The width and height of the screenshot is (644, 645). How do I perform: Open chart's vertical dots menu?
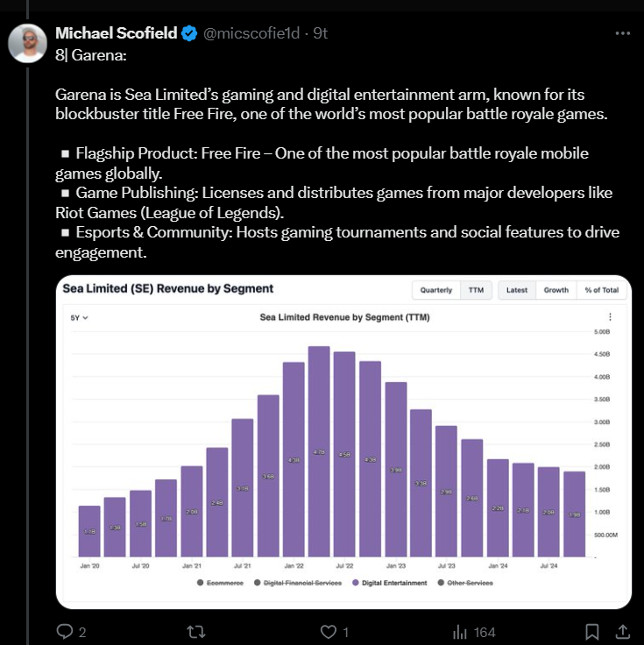pyautogui.click(x=610, y=317)
